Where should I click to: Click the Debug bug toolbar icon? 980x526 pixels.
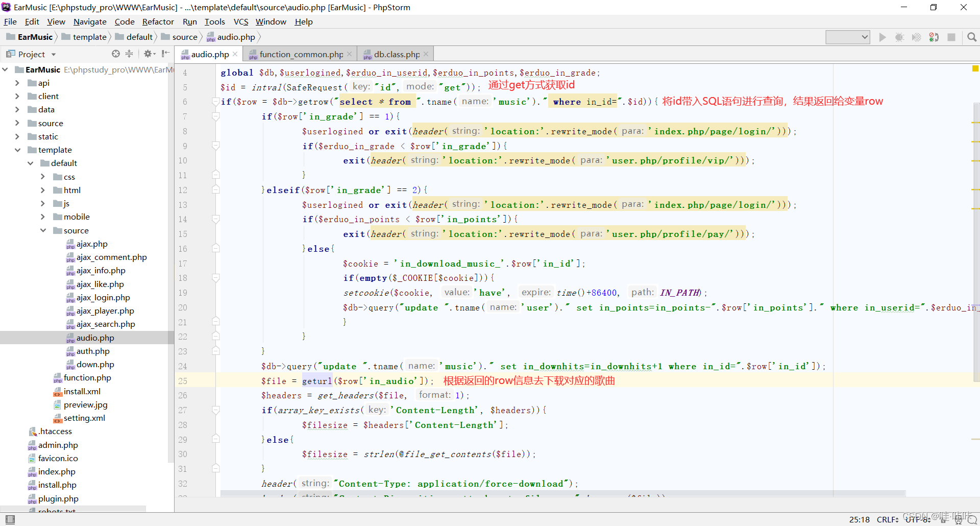coord(899,37)
